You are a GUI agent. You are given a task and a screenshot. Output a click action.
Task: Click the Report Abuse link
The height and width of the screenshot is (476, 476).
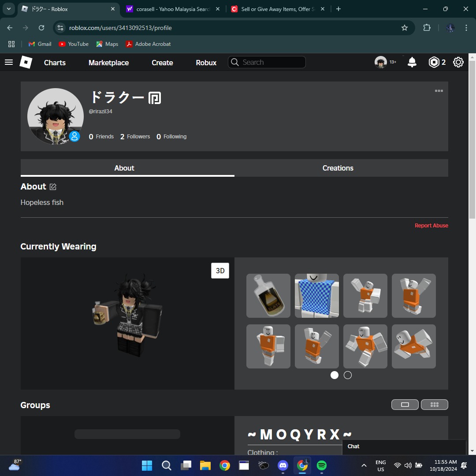click(x=431, y=226)
